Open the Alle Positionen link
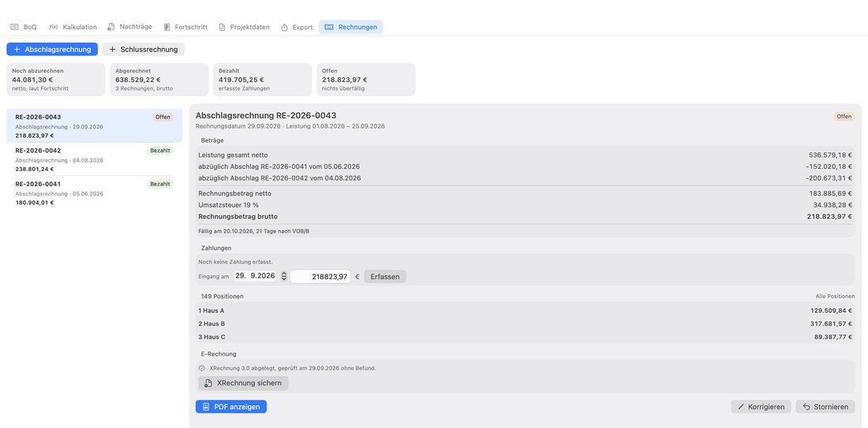Screen dimensions: 868x428 click(x=835, y=296)
